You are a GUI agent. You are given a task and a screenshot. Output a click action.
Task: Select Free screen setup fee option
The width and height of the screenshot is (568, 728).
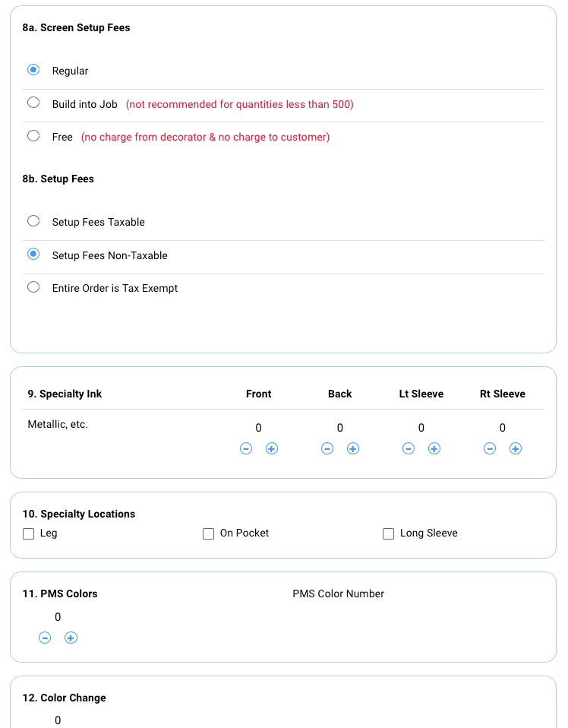33,136
